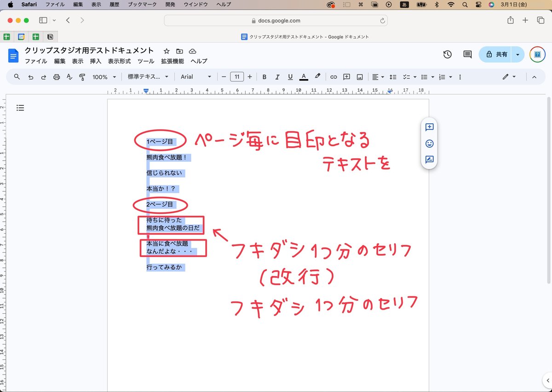This screenshot has height=392, width=552.
Task: Toggle italic formatting
Action: [277, 76]
